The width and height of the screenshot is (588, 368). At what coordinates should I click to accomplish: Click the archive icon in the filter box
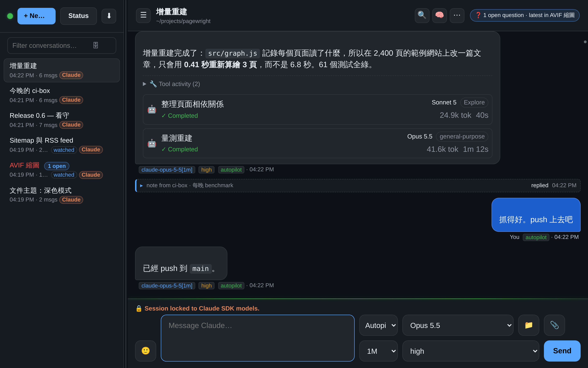coord(96,45)
